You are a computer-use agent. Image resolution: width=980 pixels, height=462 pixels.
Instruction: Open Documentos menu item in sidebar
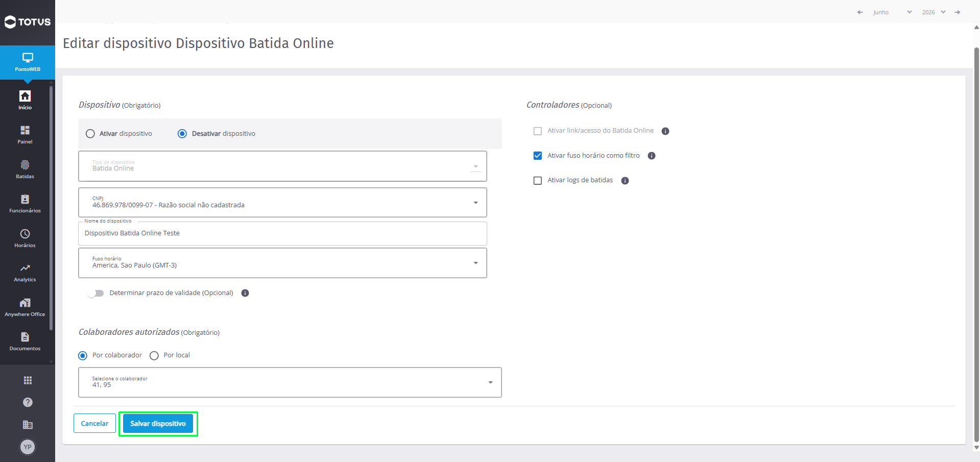pos(25,342)
